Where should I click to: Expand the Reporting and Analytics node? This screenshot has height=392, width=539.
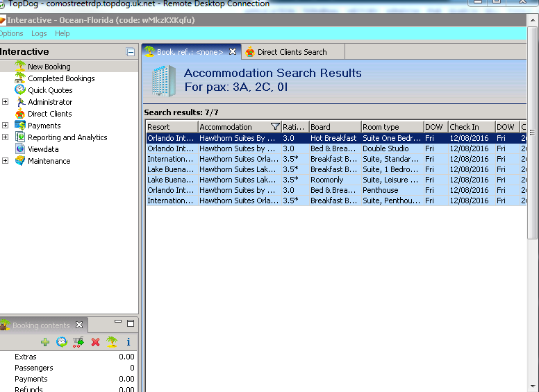point(6,137)
